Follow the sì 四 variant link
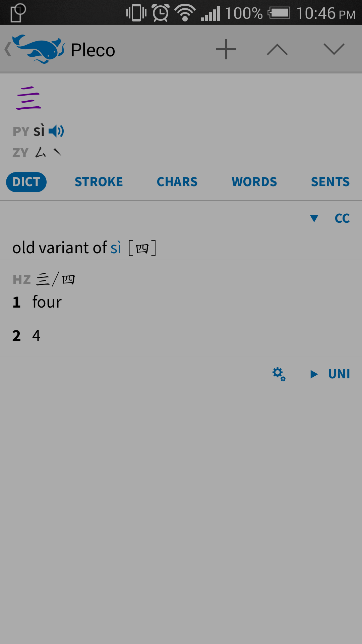This screenshot has width=362, height=644. 133,248
